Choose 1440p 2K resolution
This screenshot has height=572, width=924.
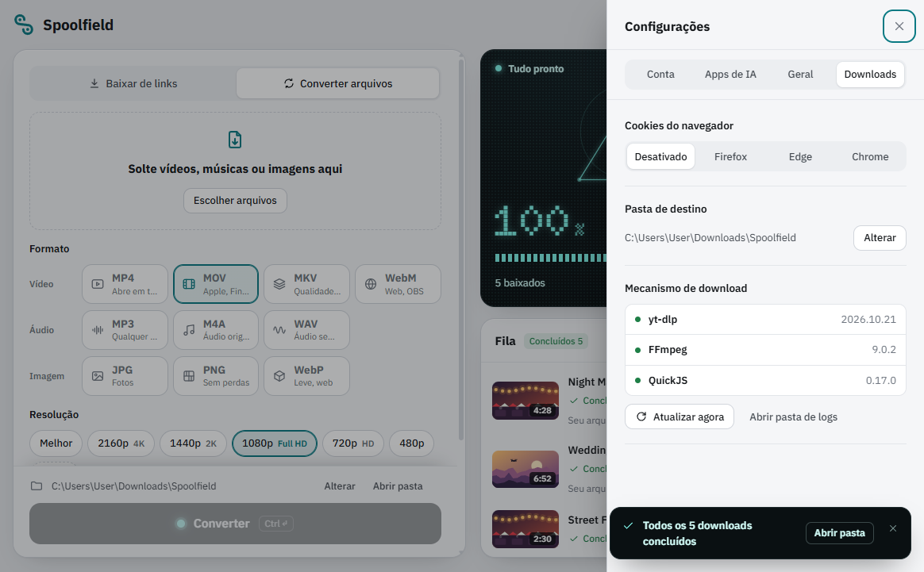coord(193,443)
